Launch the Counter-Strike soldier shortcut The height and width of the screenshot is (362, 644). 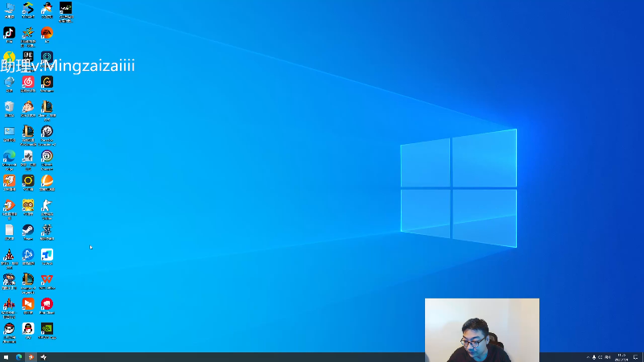47,209
